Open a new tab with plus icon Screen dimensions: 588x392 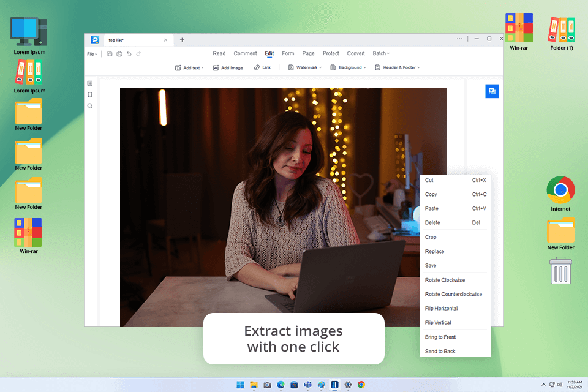(182, 40)
